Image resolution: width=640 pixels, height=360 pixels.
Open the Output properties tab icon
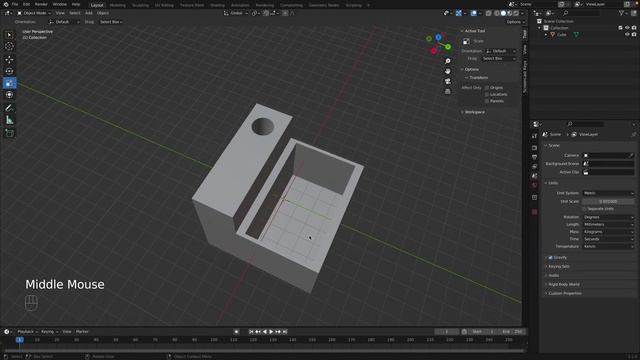coord(534,157)
